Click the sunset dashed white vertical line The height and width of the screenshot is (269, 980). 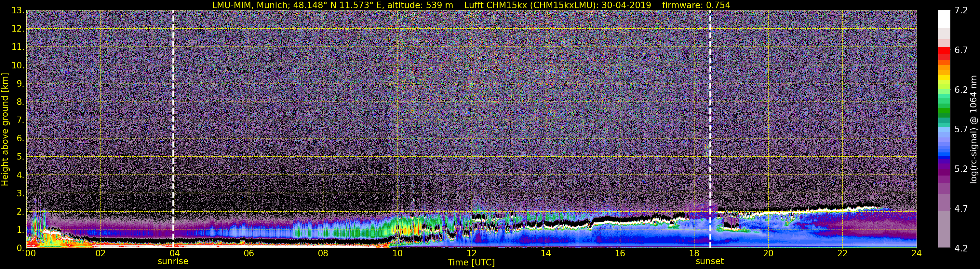(x=710, y=129)
